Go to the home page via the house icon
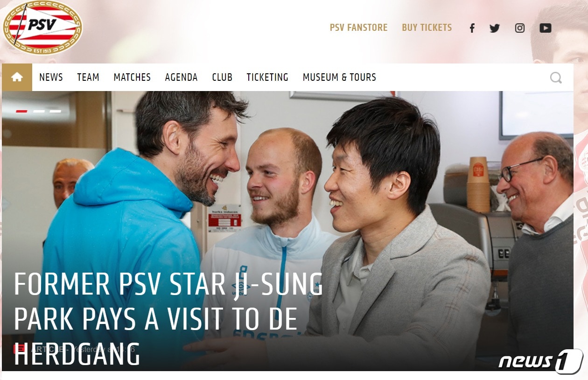588x380 pixels. pyautogui.click(x=17, y=77)
